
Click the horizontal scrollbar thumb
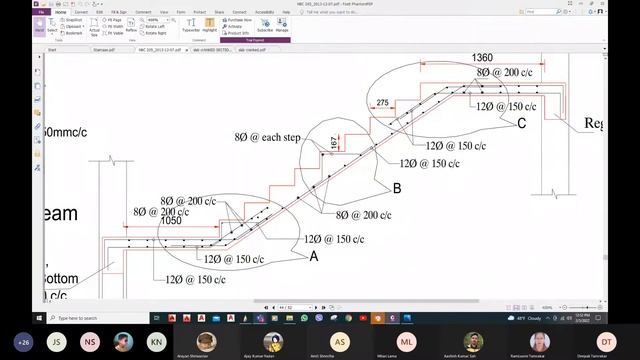(x=366, y=301)
